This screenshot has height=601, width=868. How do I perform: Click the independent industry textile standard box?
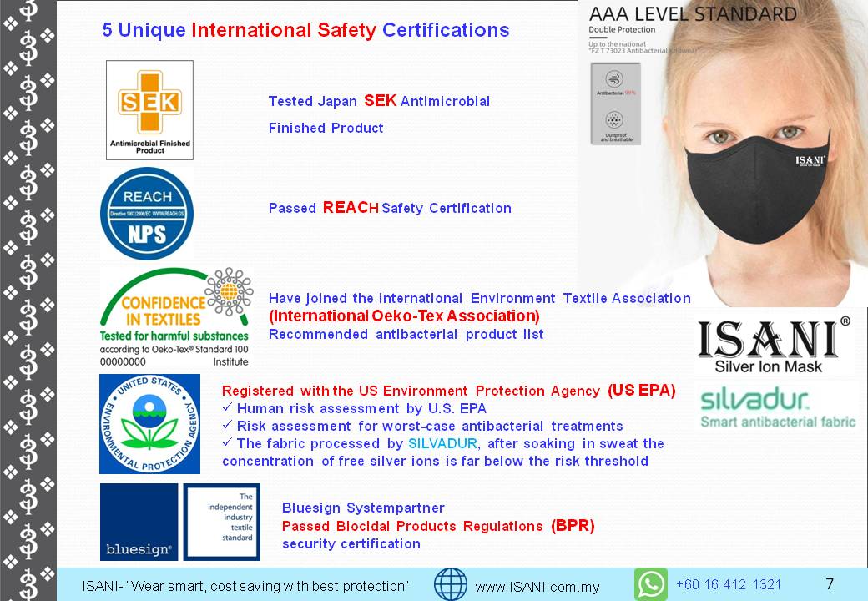pos(221,522)
